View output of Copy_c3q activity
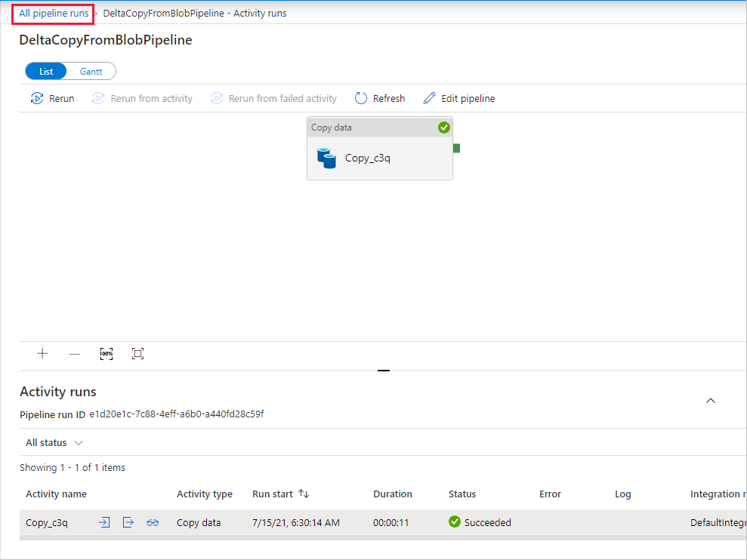 click(128, 522)
